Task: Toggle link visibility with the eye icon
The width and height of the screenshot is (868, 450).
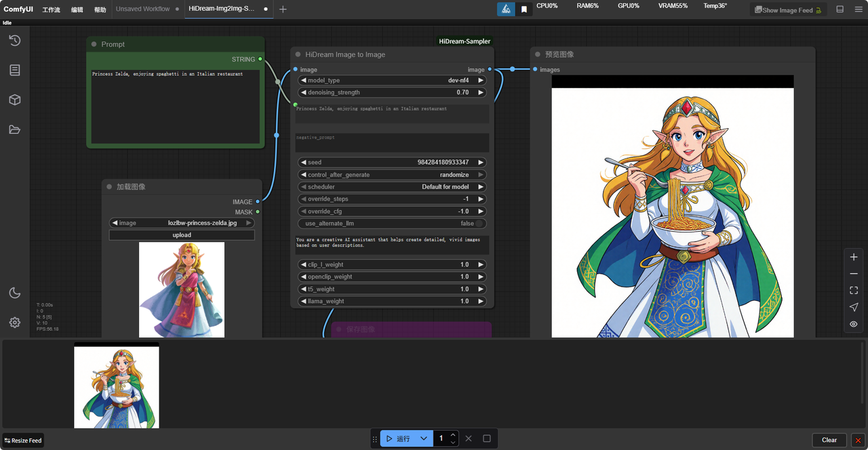Action: coord(854,324)
